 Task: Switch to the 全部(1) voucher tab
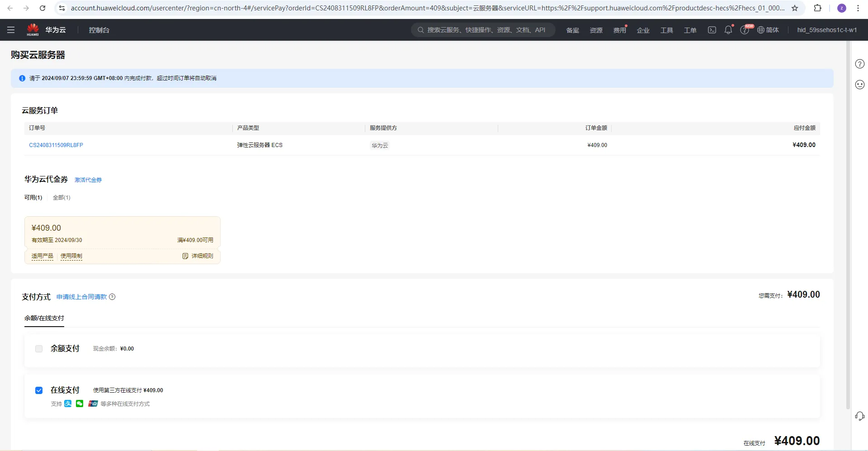pos(61,198)
